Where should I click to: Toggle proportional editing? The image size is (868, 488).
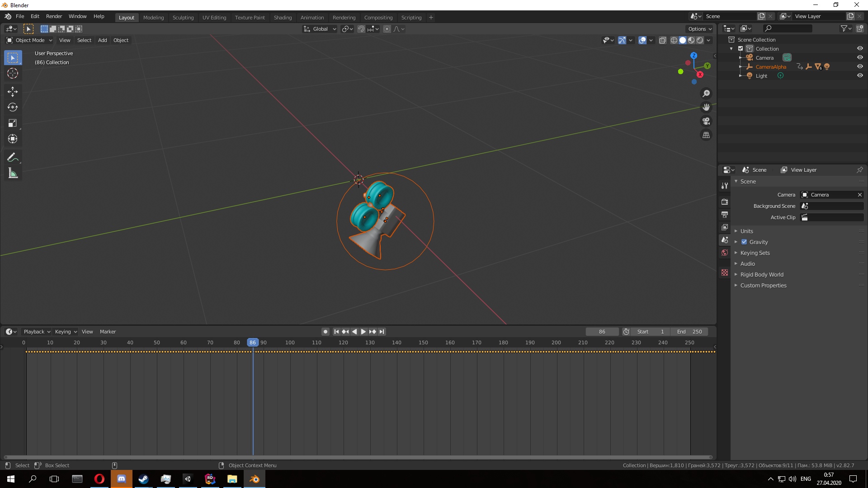point(387,29)
